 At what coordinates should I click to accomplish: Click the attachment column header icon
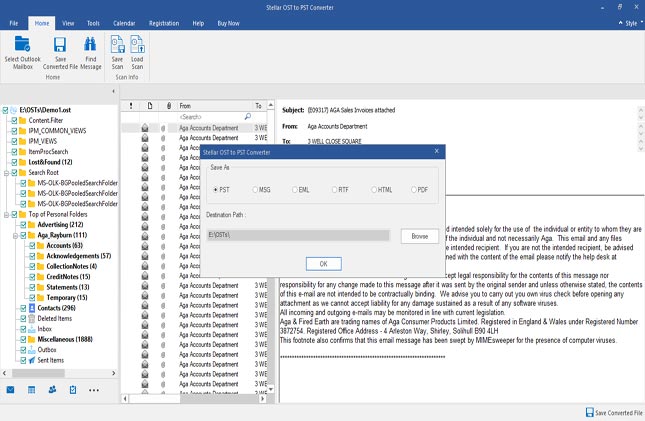coord(169,106)
